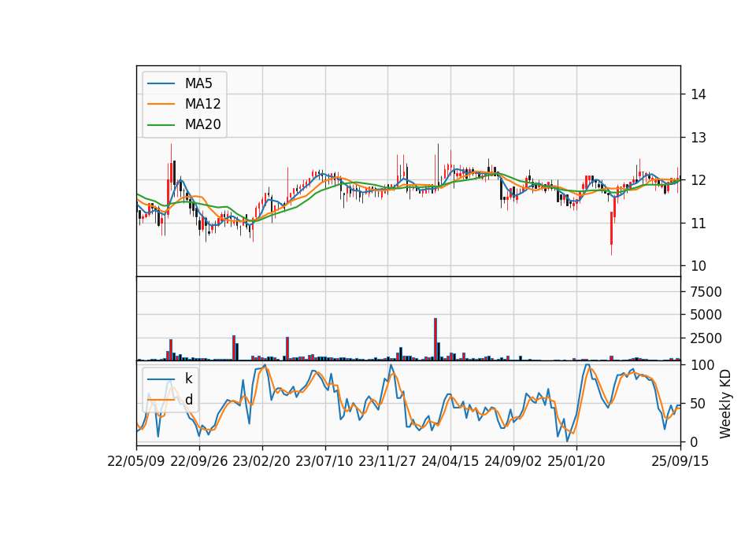756x543 pixels.
Task: Click the price axis value 14
Action: (x=699, y=94)
